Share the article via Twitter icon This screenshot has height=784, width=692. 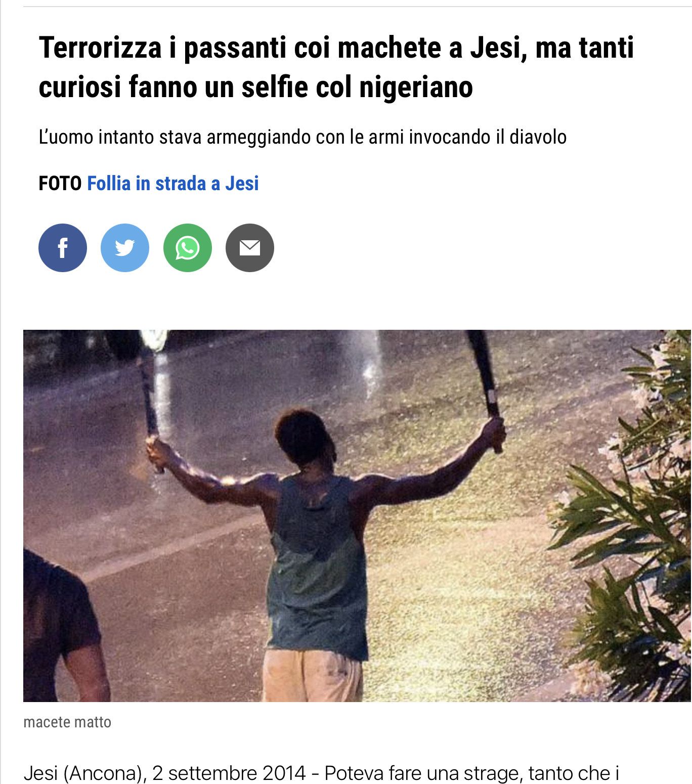[125, 248]
